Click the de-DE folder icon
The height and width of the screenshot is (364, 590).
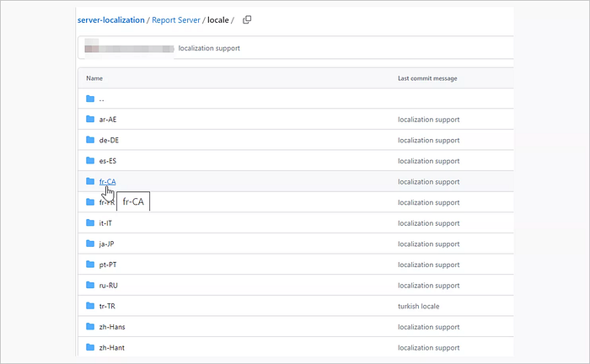point(90,140)
